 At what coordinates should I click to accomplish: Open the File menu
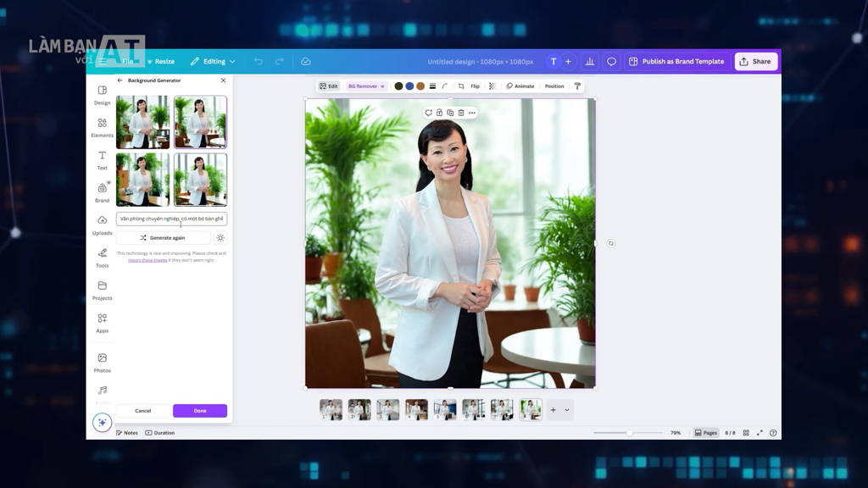[x=128, y=61]
